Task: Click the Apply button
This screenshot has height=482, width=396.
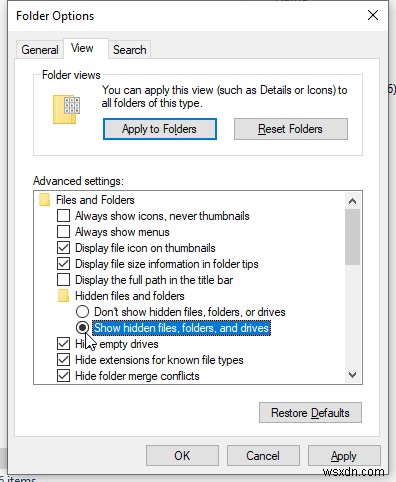Action: [344, 456]
